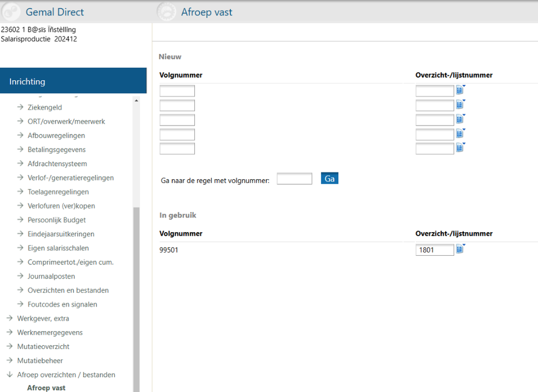
Task: Click the Gemal Direct logo icon
Action: click(x=11, y=12)
